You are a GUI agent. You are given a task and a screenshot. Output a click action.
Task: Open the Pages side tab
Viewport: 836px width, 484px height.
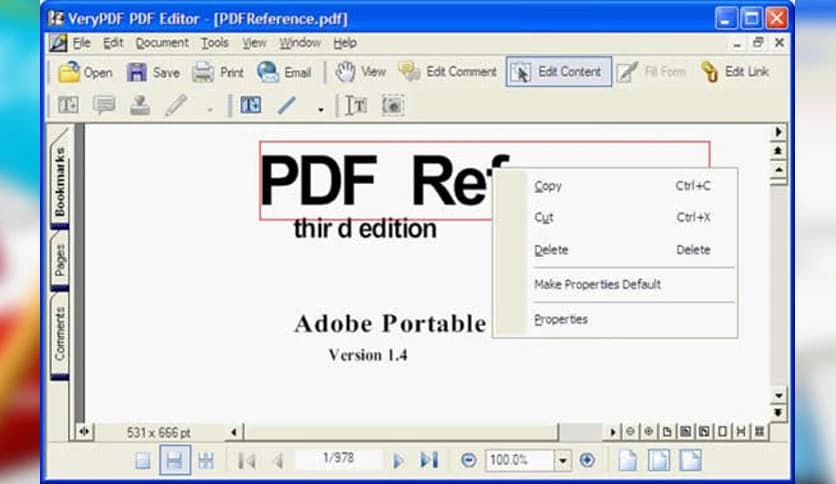(60, 260)
